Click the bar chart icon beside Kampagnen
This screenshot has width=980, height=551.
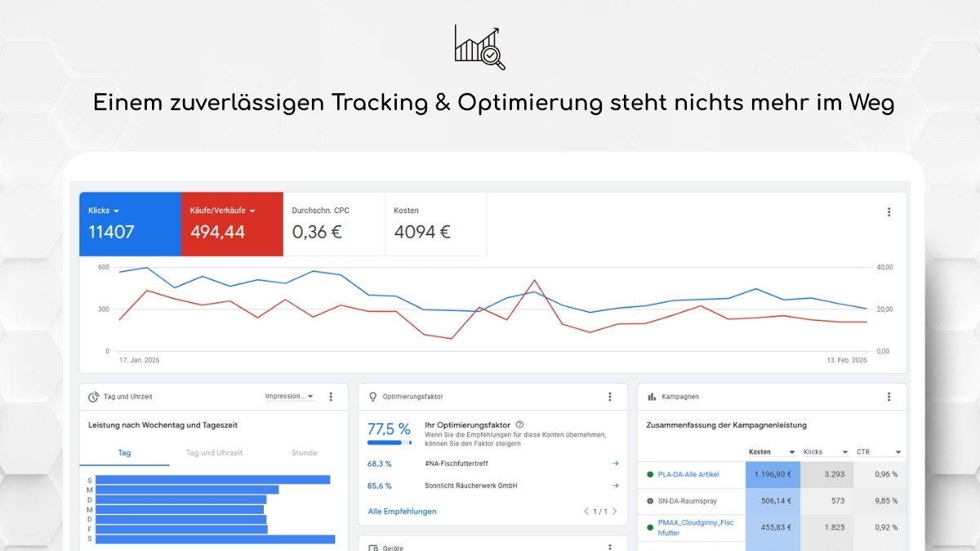click(x=652, y=397)
